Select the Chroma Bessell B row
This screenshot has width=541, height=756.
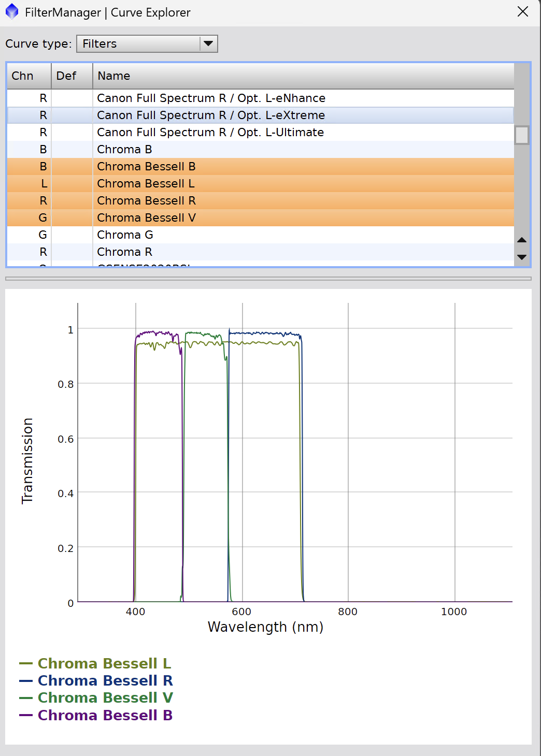coord(261,166)
